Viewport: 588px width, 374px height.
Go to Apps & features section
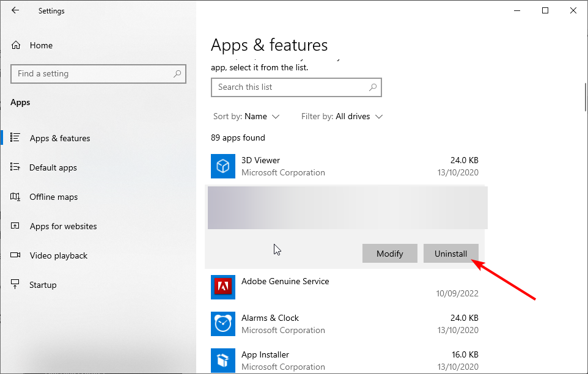point(60,138)
